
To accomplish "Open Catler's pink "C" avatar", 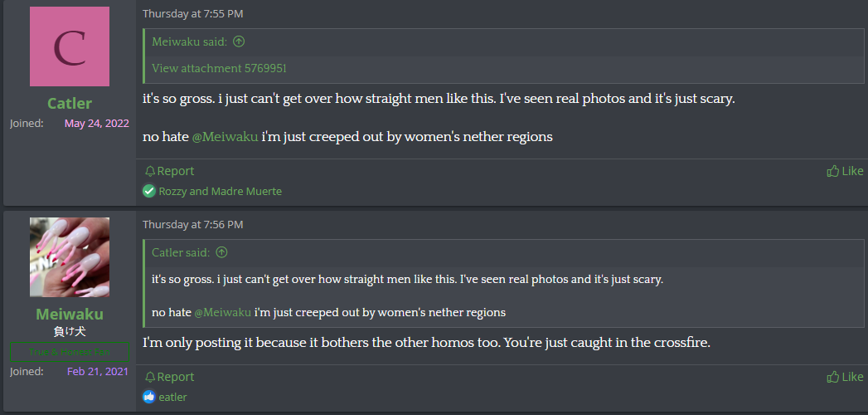I will pos(70,46).
